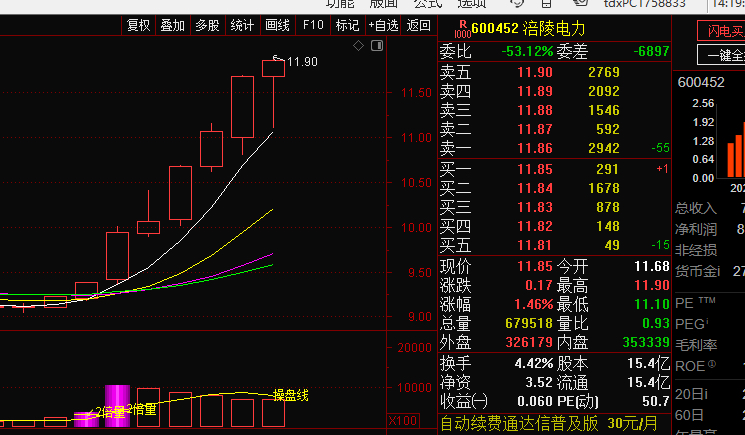Open the 版面 menu
This screenshot has width=745, height=435.
(x=383, y=4)
